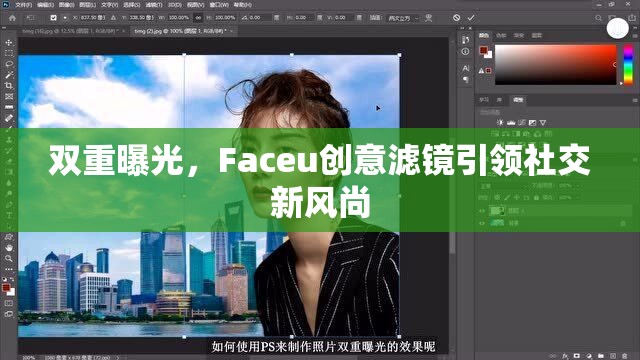Close the timg (2).jpg document tab
The width and height of the screenshot is (640, 360).
(x=231, y=31)
